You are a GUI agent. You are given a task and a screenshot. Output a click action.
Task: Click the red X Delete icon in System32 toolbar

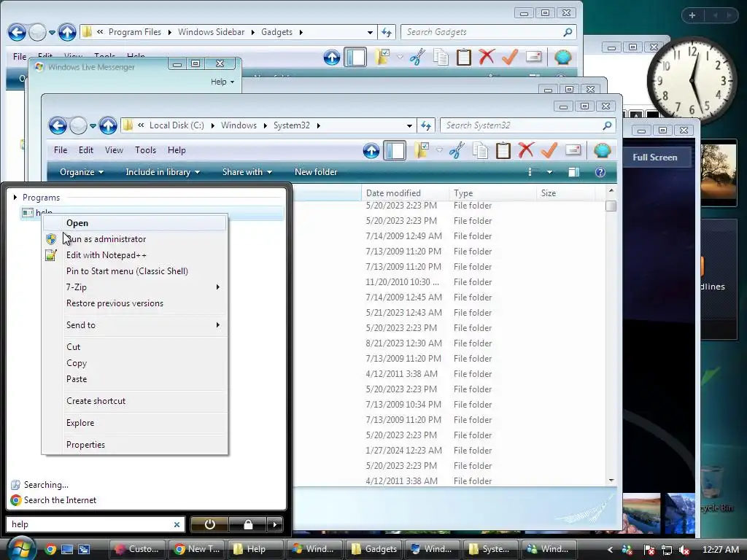[x=526, y=150]
